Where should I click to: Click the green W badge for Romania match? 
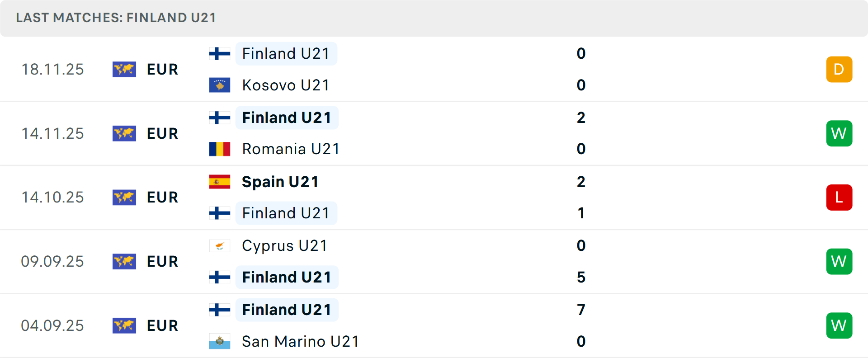pyautogui.click(x=839, y=133)
